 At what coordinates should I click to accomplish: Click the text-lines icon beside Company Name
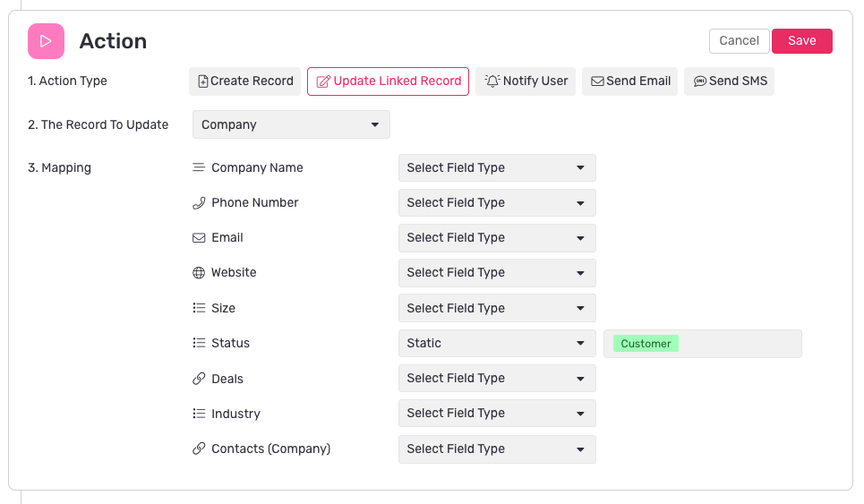tap(199, 167)
